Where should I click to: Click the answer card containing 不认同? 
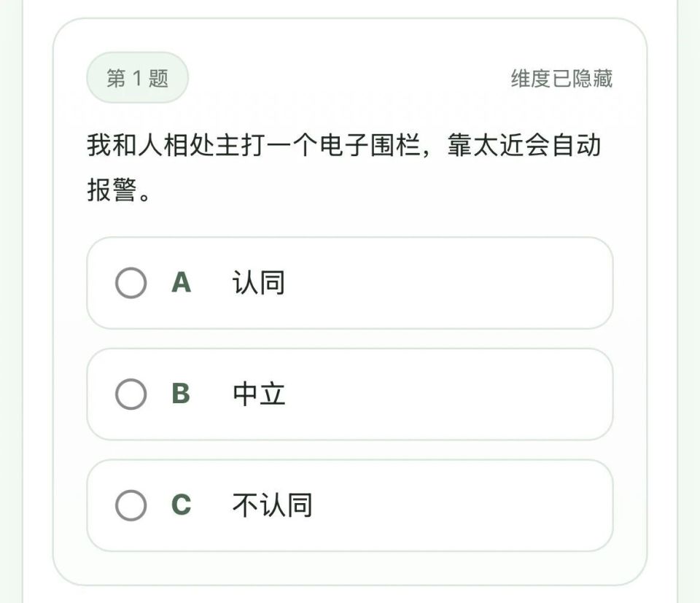350,505
